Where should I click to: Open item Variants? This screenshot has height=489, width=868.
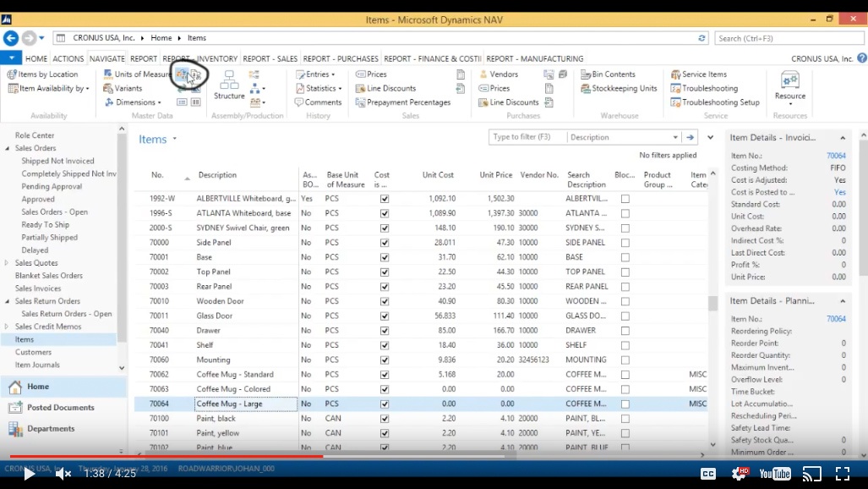click(x=123, y=88)
